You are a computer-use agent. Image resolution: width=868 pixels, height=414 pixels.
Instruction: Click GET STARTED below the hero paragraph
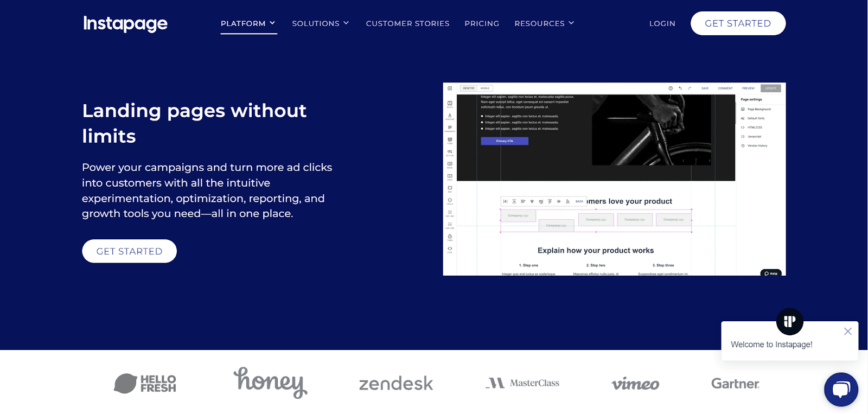(x=129, y=251)
